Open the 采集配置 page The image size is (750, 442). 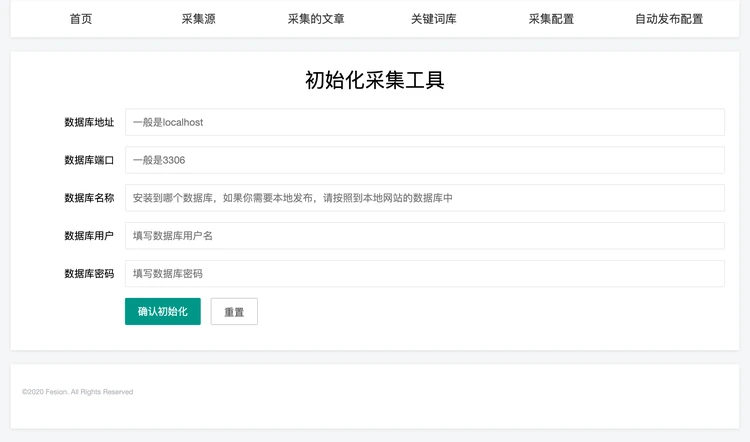coord(551,19)
